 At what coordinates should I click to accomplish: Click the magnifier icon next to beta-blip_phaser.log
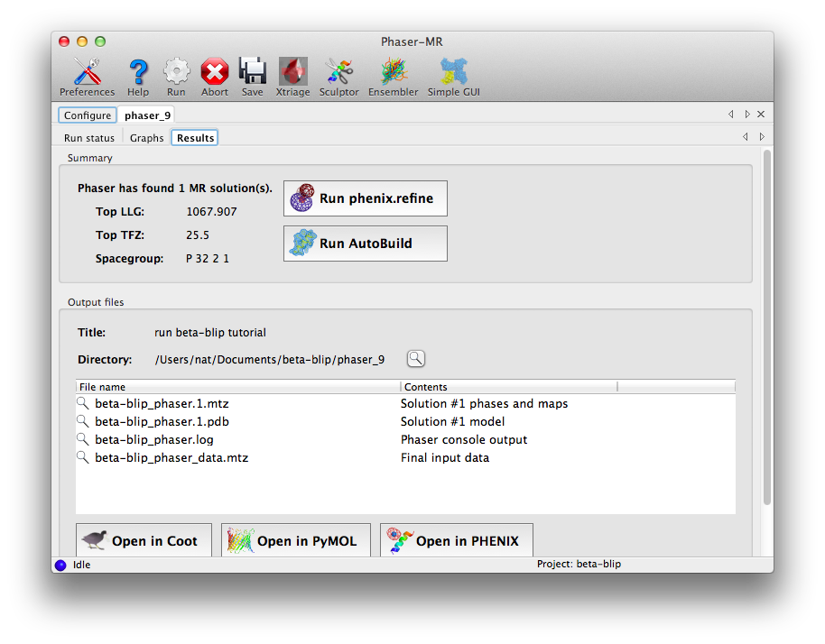[x=84, y=441]
